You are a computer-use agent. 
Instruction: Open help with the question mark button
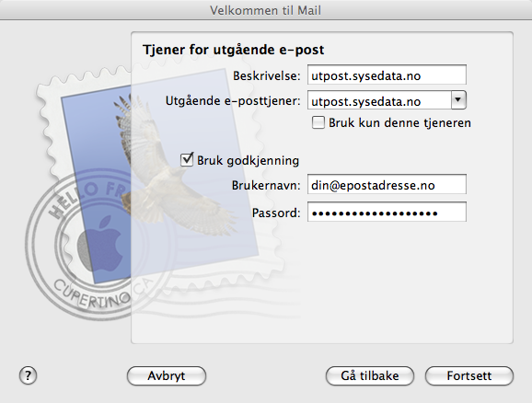point(28,375)
